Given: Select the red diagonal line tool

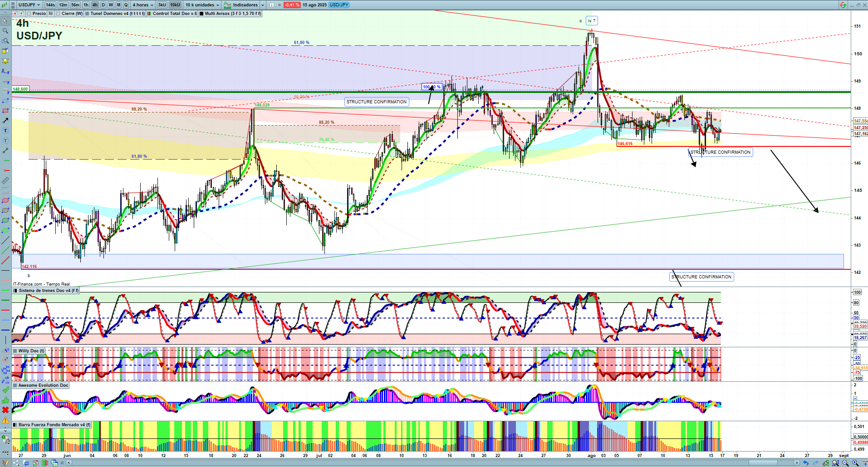Looking at the screenshot, I should pos(5,260).
